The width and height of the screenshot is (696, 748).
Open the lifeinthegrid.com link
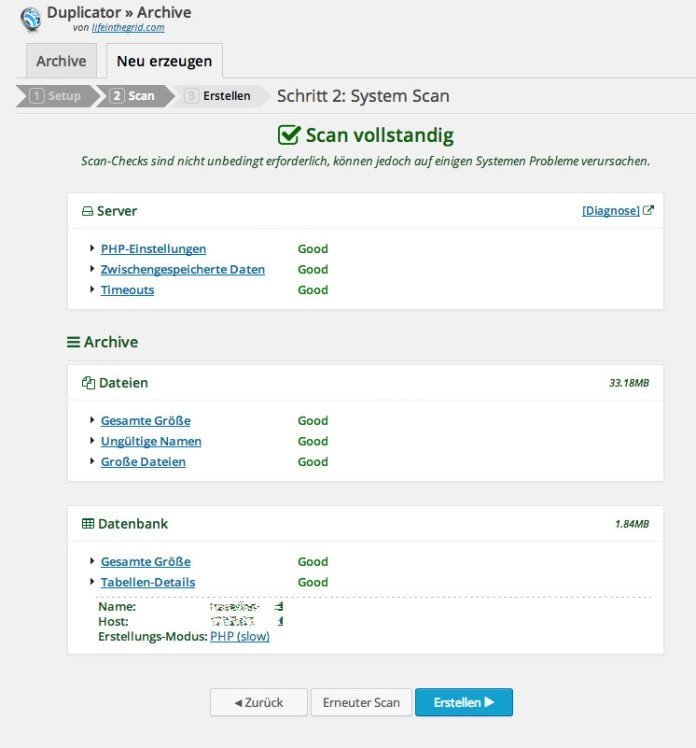(127, 28)
